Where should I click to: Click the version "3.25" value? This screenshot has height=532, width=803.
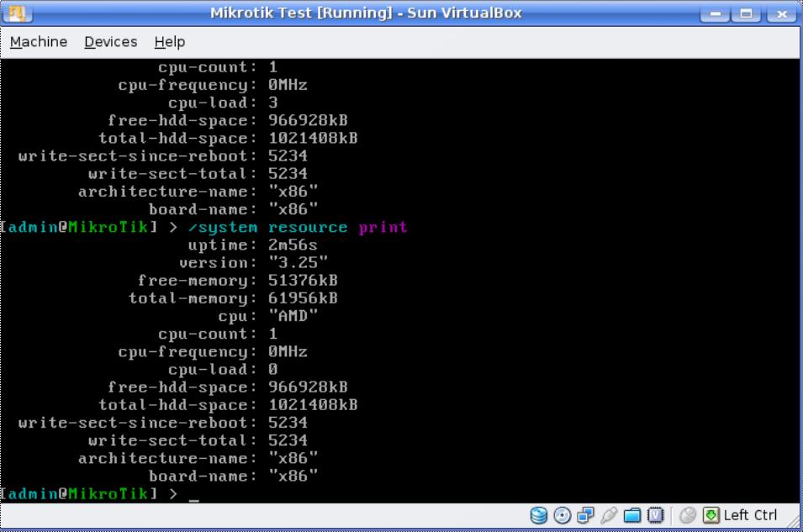tap(298, 263)
